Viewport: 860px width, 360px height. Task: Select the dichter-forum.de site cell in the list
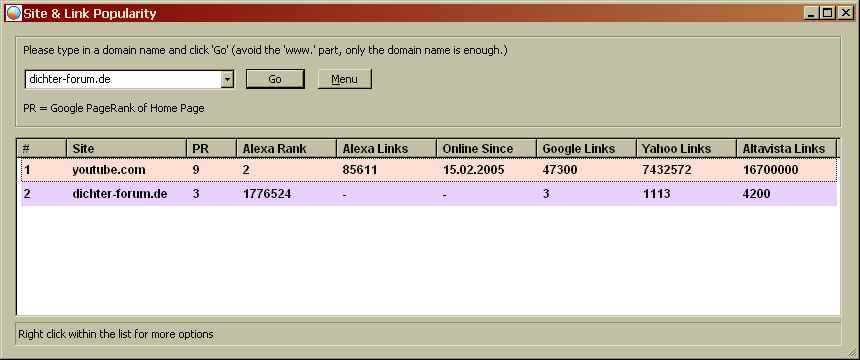pos(120,194)
